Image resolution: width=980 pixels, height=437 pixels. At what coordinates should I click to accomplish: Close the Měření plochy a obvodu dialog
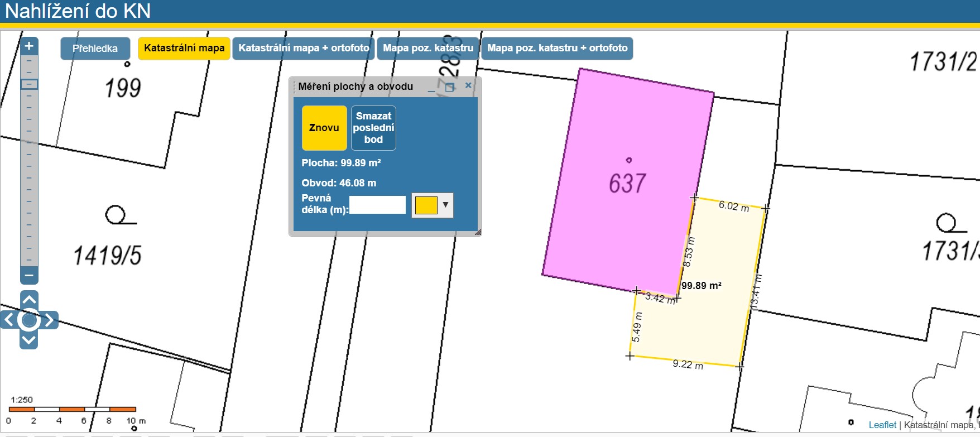tap(468, 85)
